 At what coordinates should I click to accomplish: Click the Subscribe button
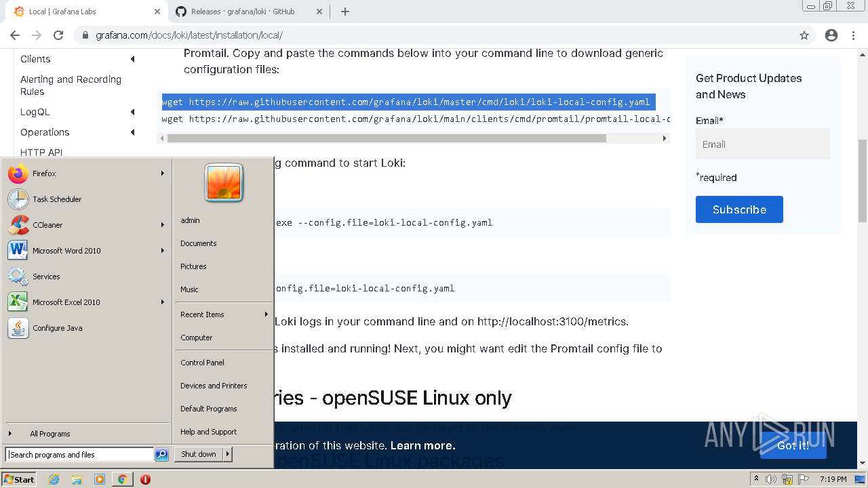tap(739, 209)
